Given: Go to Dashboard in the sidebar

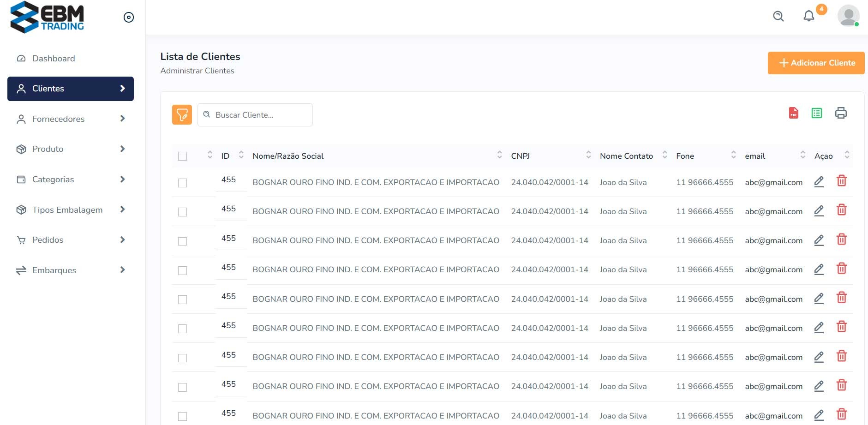Looking at the screenshot, I should point(54,59).
